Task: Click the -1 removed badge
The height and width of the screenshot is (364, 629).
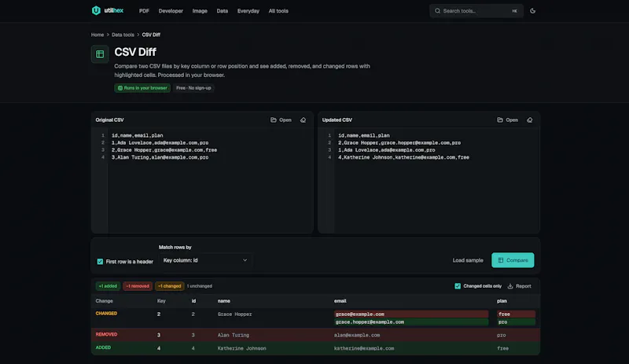Action: tap(138, 286)
